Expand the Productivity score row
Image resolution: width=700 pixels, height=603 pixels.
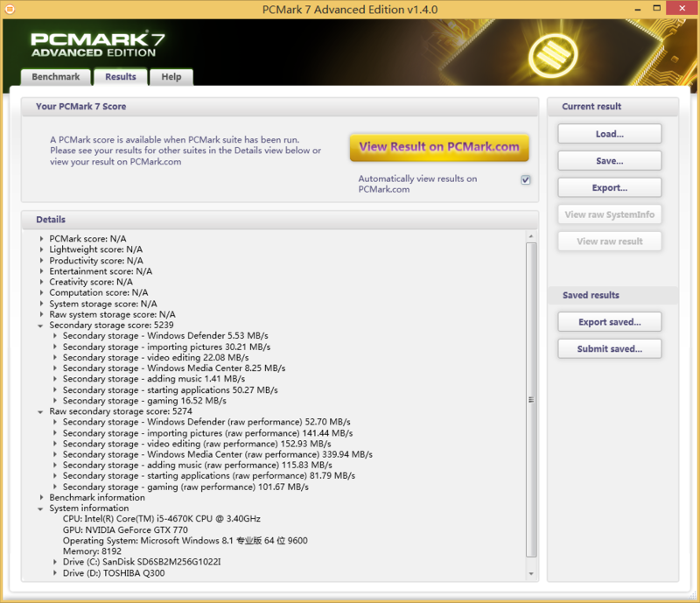(41, 261)
